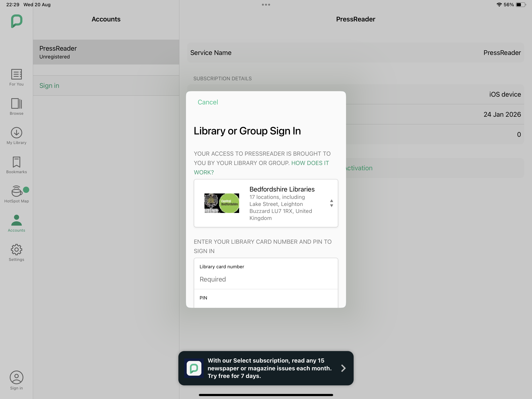Tap the Sign in profile icon at bottom

16,377
